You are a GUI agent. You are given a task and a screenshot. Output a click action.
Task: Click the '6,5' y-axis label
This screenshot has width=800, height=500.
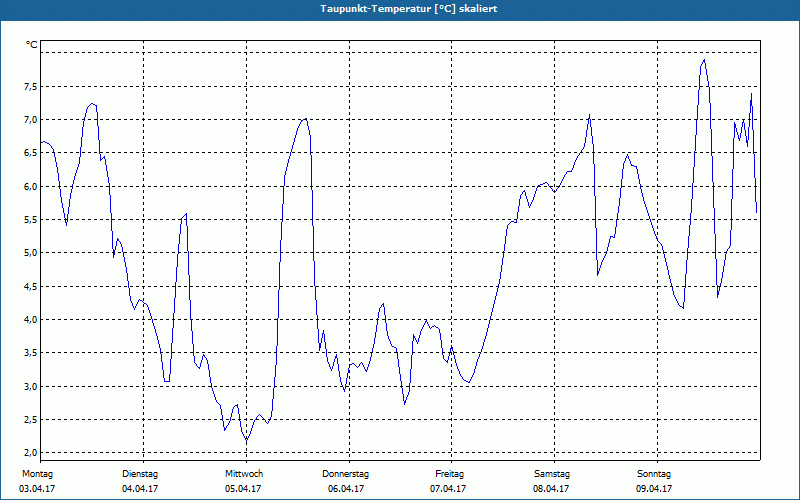(30, 153)
